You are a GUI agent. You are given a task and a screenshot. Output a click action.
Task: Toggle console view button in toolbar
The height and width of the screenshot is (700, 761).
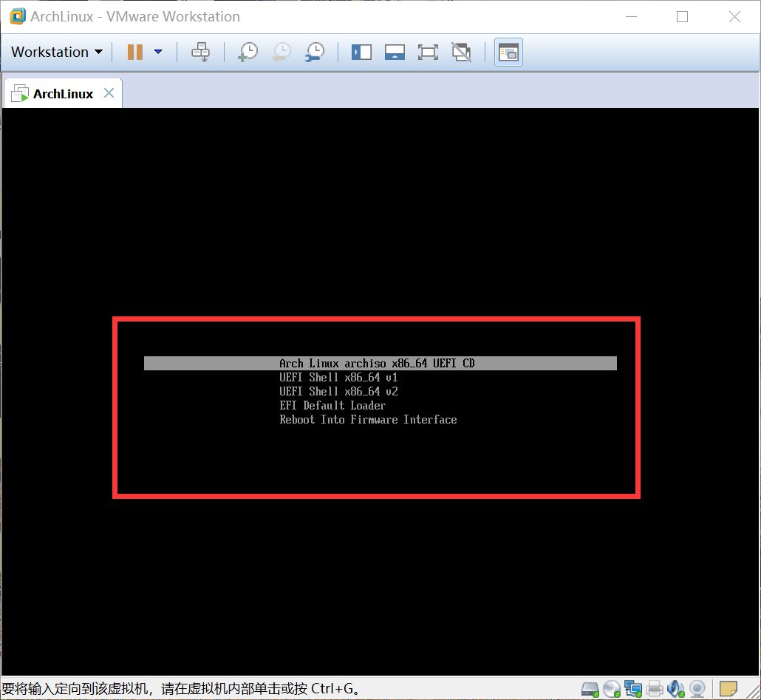508,52
